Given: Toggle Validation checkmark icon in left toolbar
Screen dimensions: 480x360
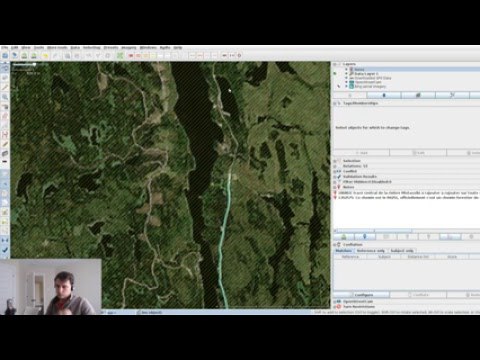Looking at the screenshot, I should tap(5, 250).
